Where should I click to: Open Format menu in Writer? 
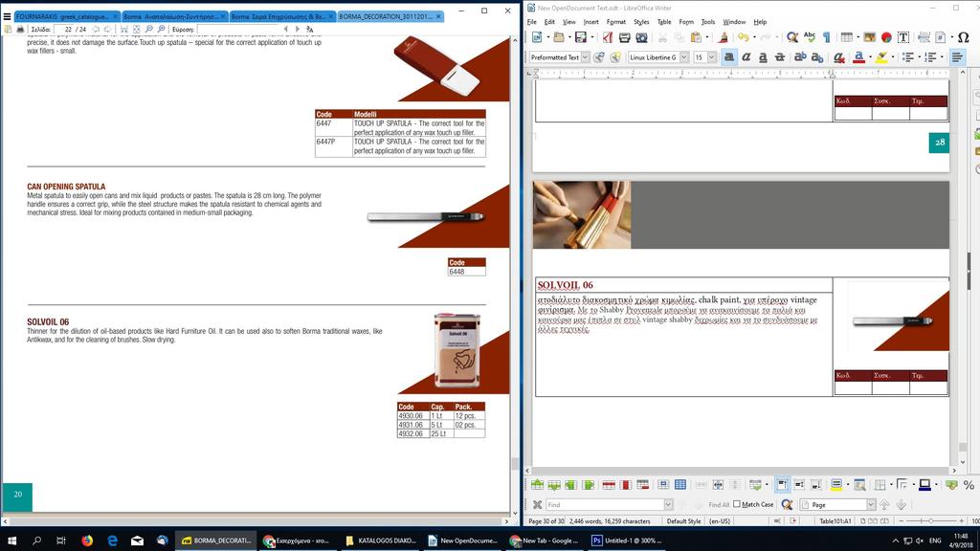click(615, 22)
